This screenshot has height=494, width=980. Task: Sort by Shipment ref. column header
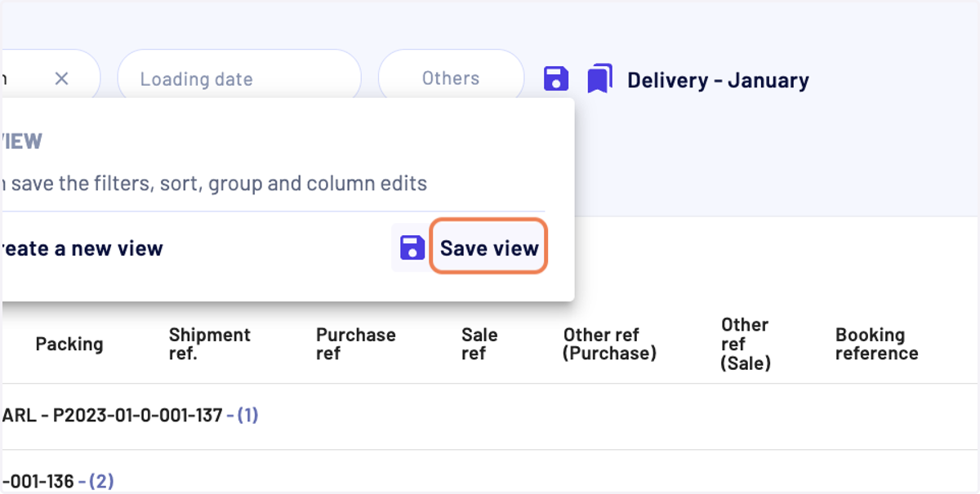209,344
